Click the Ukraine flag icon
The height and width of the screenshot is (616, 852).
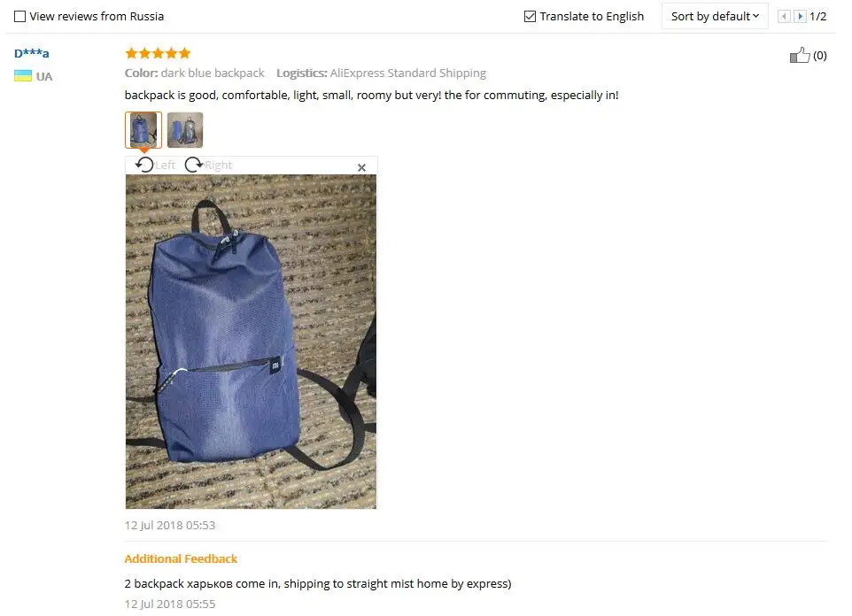23,76
